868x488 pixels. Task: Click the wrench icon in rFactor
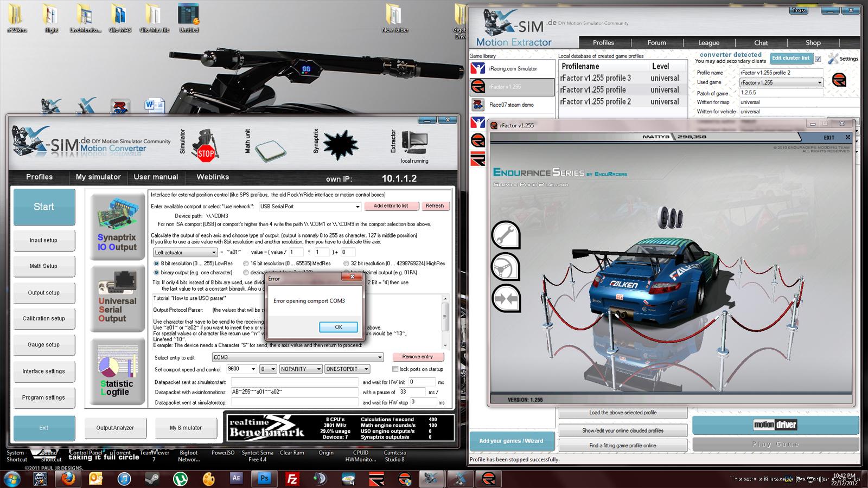tap(506, 235)
